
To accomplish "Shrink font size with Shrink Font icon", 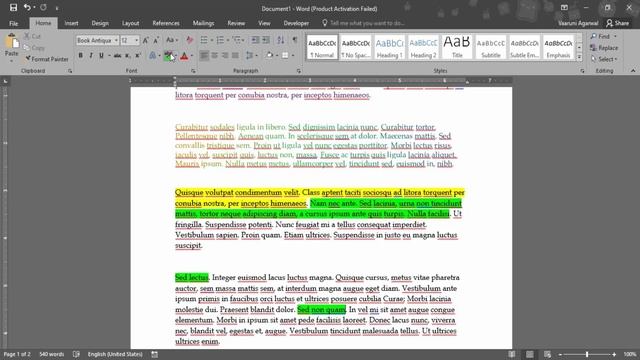I will pyautogui.click(x=156, y=40).
